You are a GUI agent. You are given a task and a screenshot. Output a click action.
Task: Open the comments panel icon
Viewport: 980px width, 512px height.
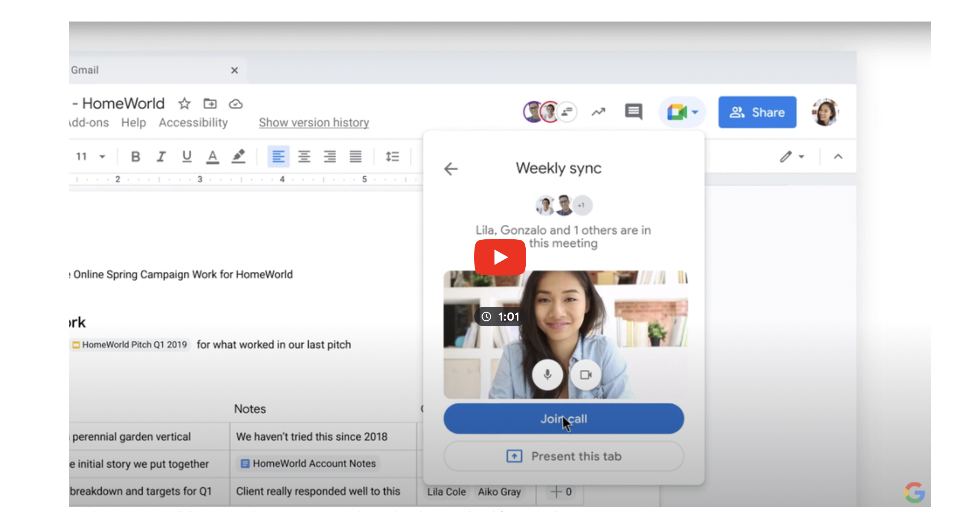[x=633, y=112]
